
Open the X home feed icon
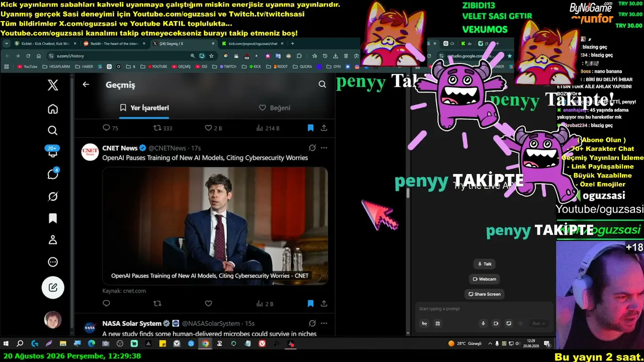tap(53, 109)
